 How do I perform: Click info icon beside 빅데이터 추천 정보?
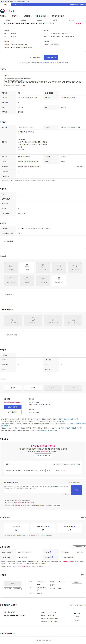15,634
